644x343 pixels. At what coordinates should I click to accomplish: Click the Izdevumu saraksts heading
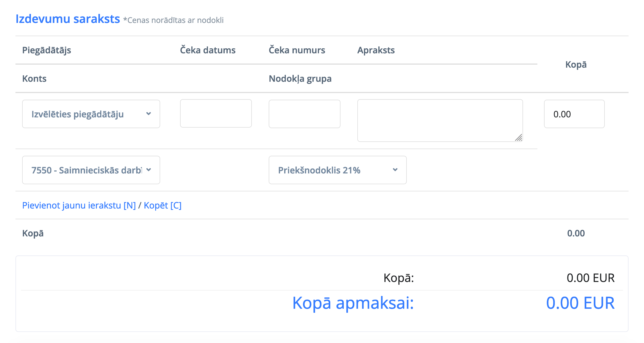tap(68, 19)
